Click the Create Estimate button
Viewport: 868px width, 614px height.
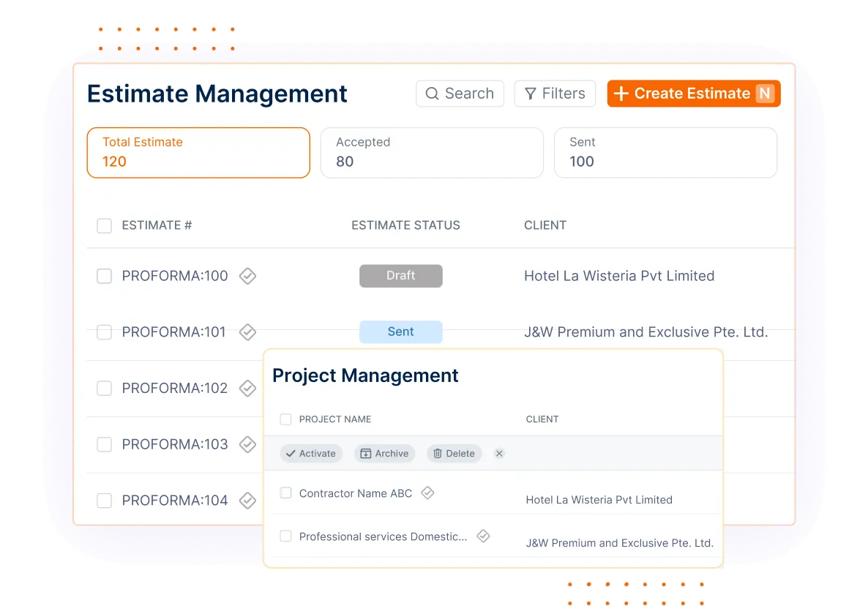pos(693,94)
